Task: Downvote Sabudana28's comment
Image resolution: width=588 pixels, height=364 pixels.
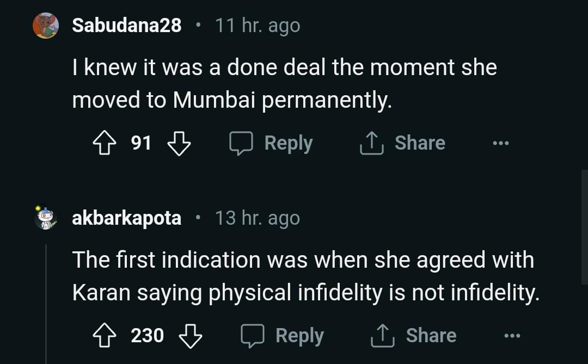Action: click(179, 143)
